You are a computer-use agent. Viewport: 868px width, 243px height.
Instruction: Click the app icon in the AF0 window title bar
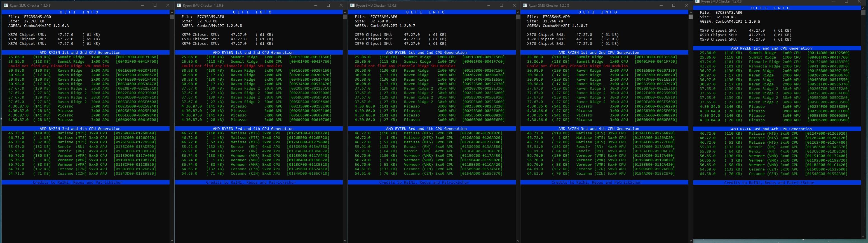[x=179, y=5]
